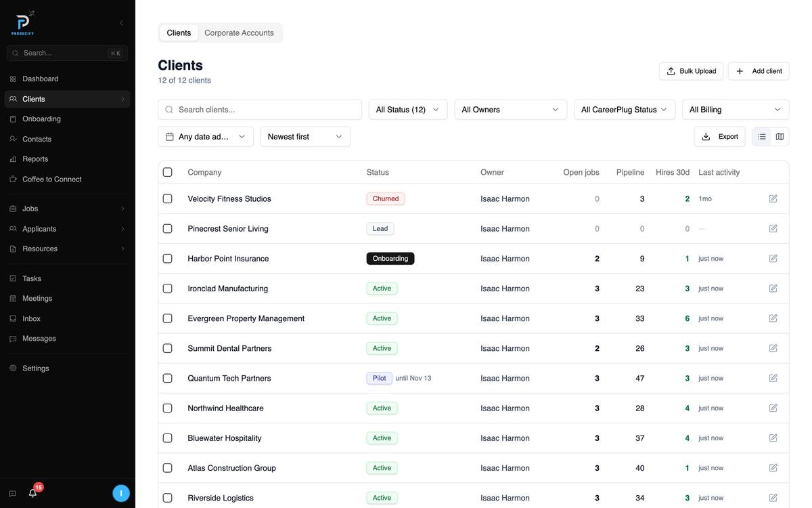Edit the Pinecrest Senior Living row

click(x=773, y=229)
